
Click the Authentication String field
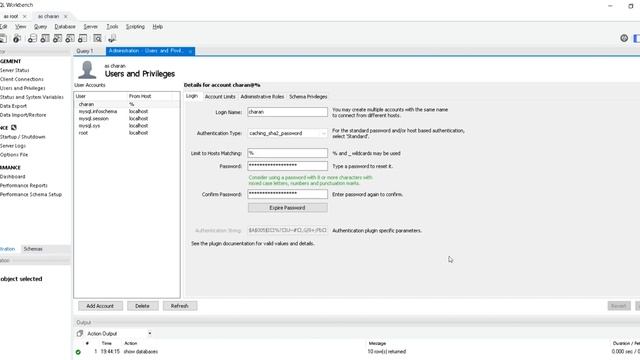pos(287,231)
